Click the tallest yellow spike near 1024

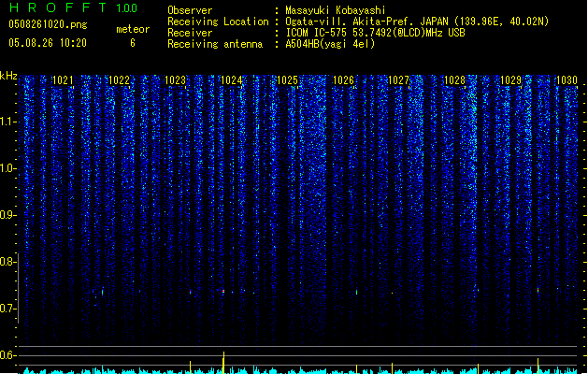point(223,363)
